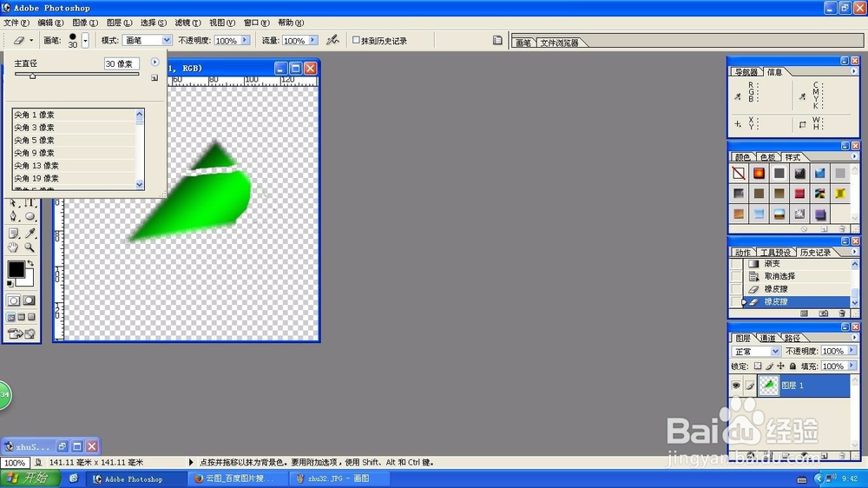Enable the airbrush option in options bar
This screenshot has width=868, height=488.
pos(332,40)
